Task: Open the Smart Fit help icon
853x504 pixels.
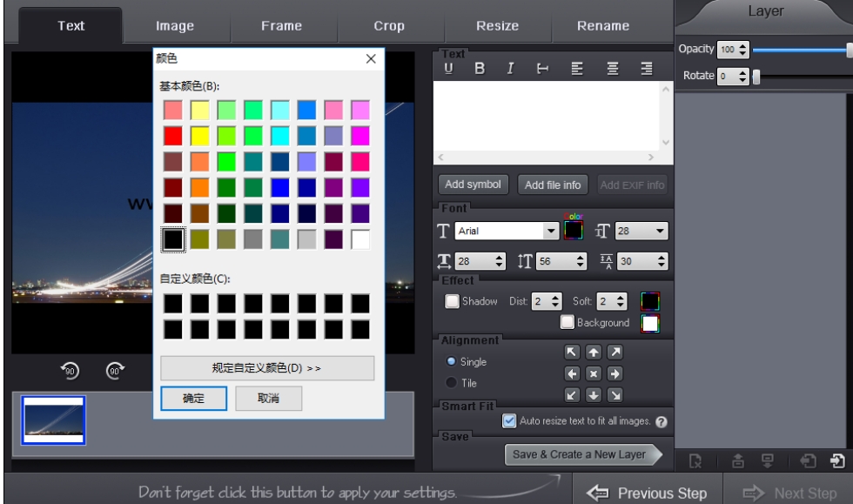Action: [662, 421]
